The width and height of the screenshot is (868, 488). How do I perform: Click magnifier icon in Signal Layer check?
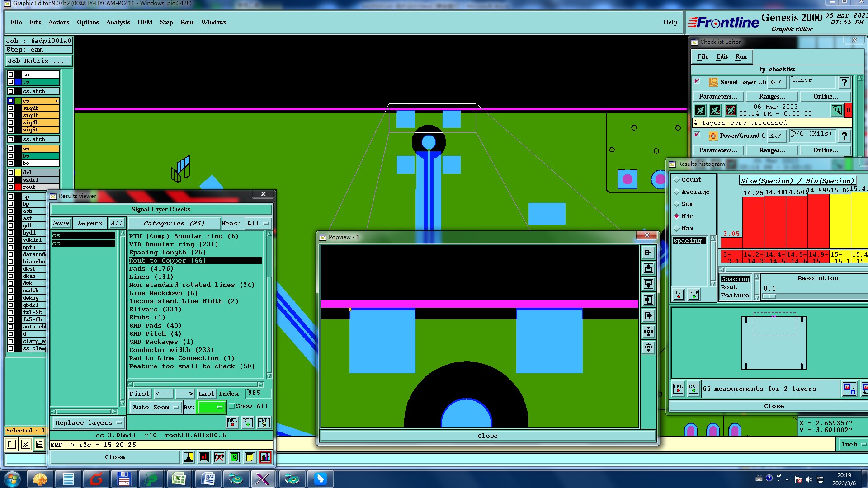836,110
